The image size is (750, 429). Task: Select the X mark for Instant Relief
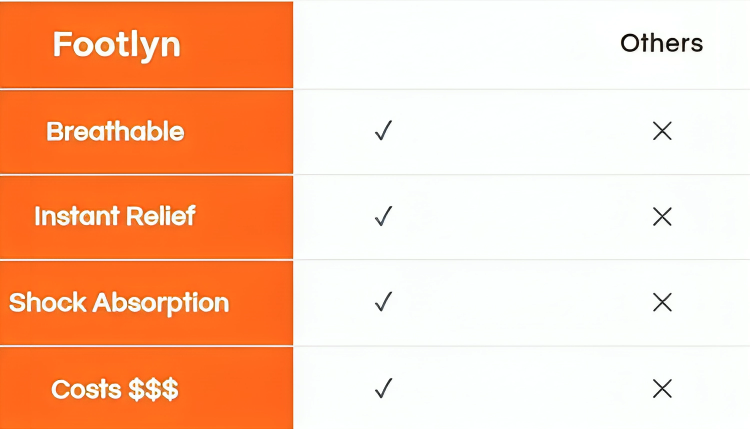coord(661,216)
